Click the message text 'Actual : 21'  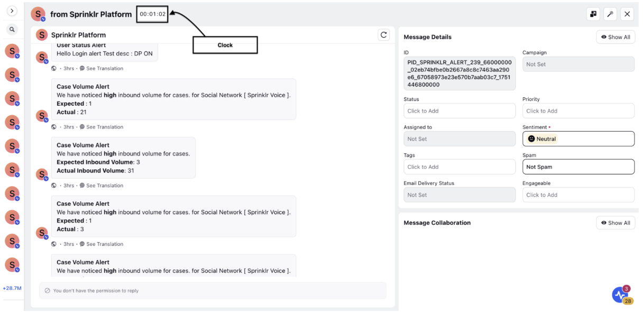(72, 112)
